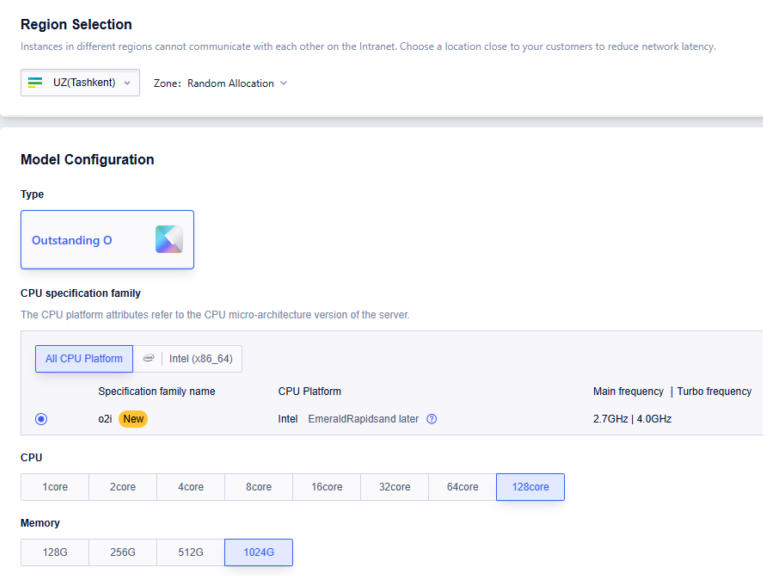The width and height of the screenshot is (763, 576).
Task: Pick the 16core CPU option
Action: pyautogui.click(x=327, y=486)
